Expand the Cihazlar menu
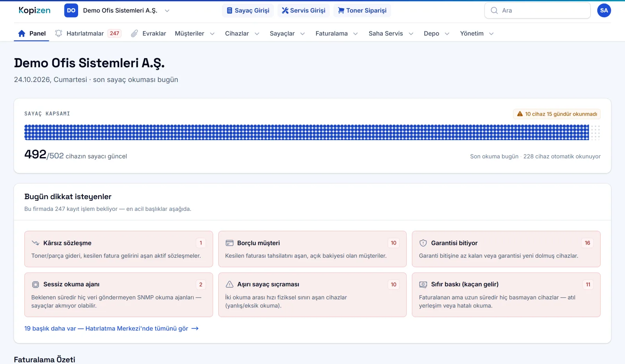625x364 pixels. coord(242,34)
